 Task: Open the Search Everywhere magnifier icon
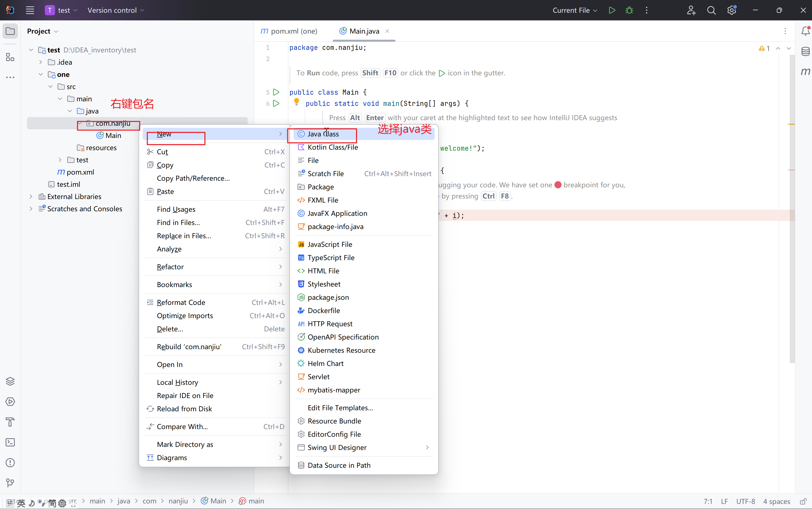(x=711, y=10)
